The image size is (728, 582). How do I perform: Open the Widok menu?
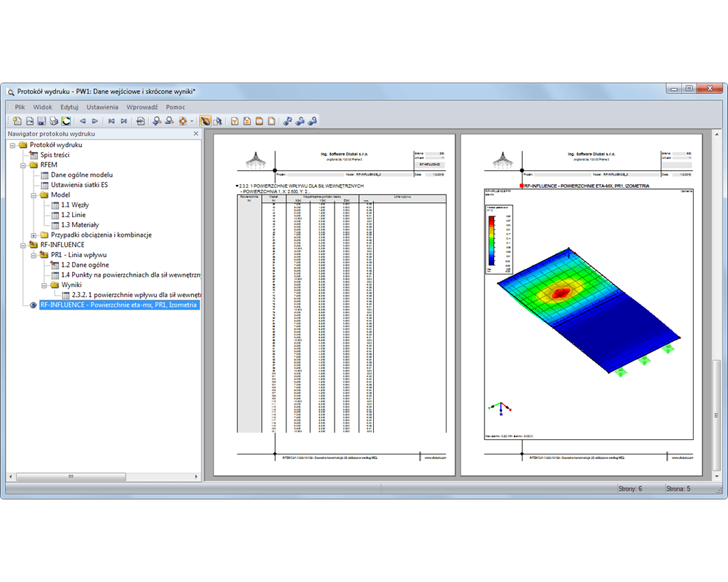click(42, 107)
